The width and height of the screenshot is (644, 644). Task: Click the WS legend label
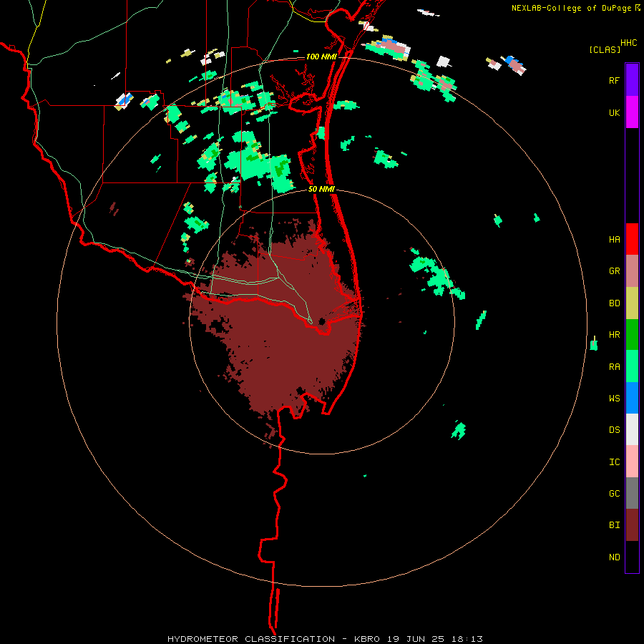tap(614, 399)
